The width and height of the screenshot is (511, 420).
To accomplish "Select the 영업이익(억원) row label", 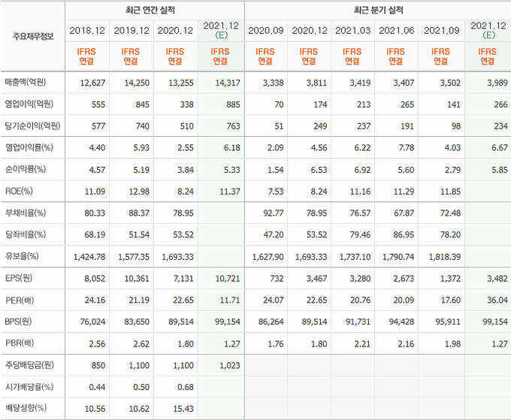I will tap(29, 104).
